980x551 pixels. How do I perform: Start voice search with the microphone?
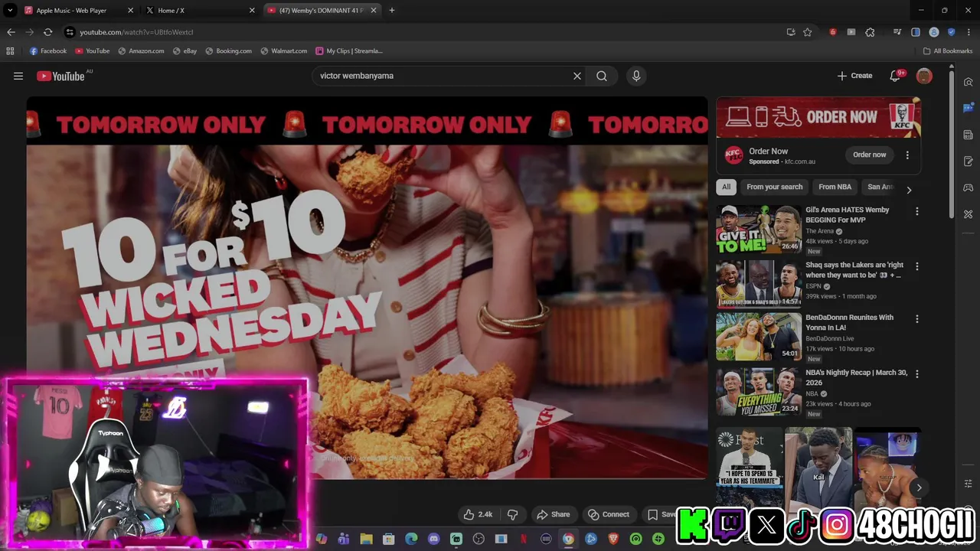point(636,76)
